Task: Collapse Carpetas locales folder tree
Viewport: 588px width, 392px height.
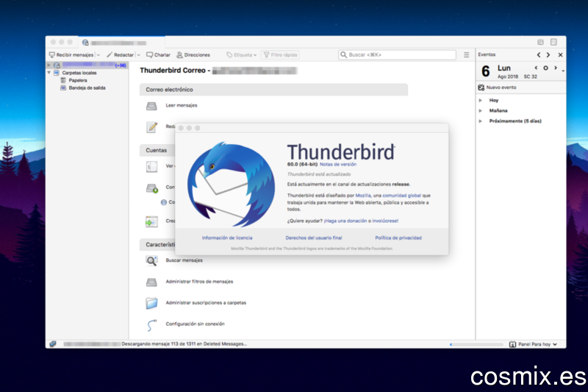Action: click(x=49, y=72)
